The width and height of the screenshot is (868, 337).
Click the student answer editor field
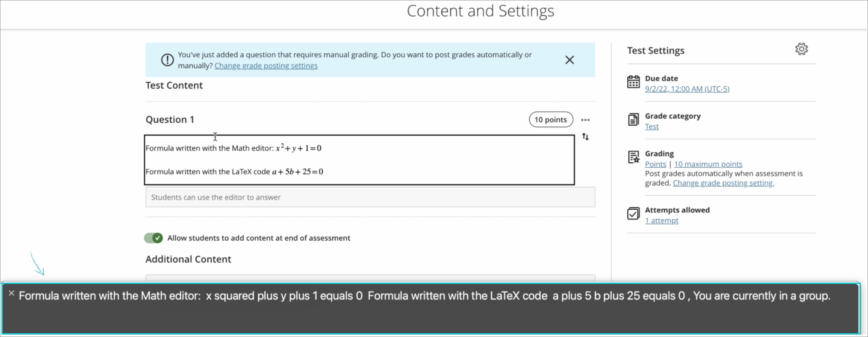(370, 197)
